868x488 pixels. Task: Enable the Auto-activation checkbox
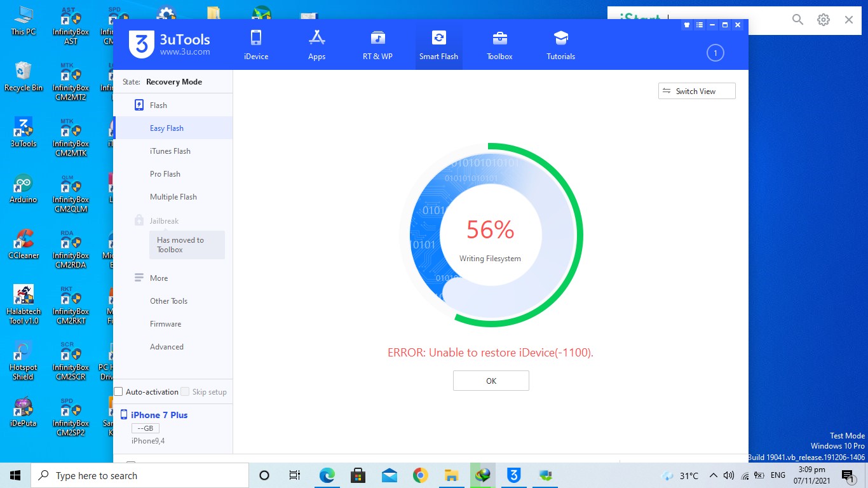(118, 391)
